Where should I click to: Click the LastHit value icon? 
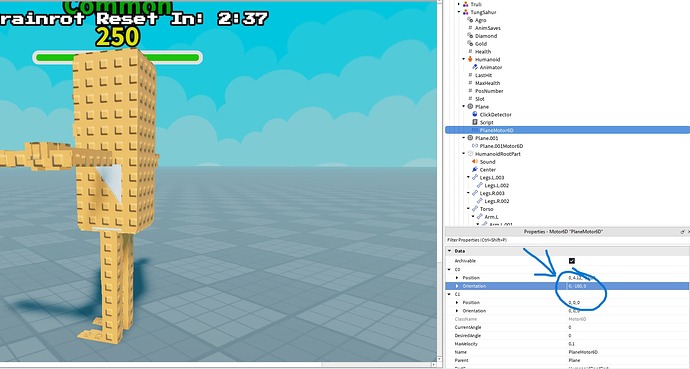[x=470, y=75]
